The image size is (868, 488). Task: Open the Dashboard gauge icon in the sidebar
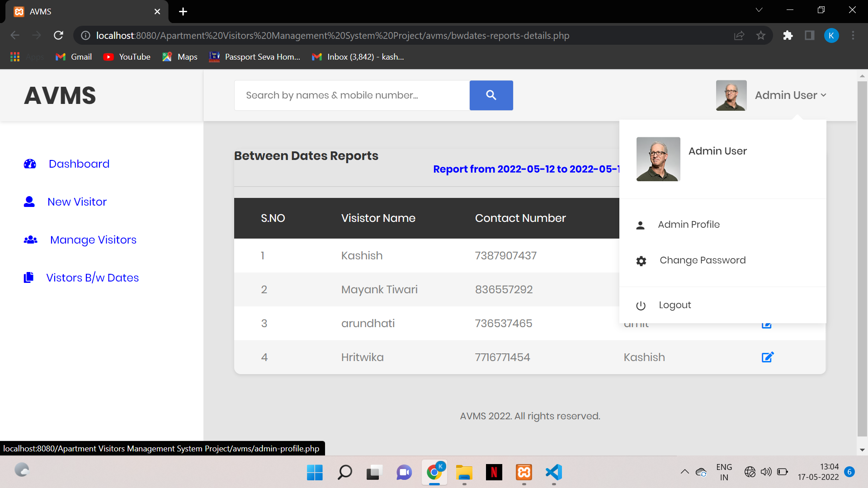[30, 164]
